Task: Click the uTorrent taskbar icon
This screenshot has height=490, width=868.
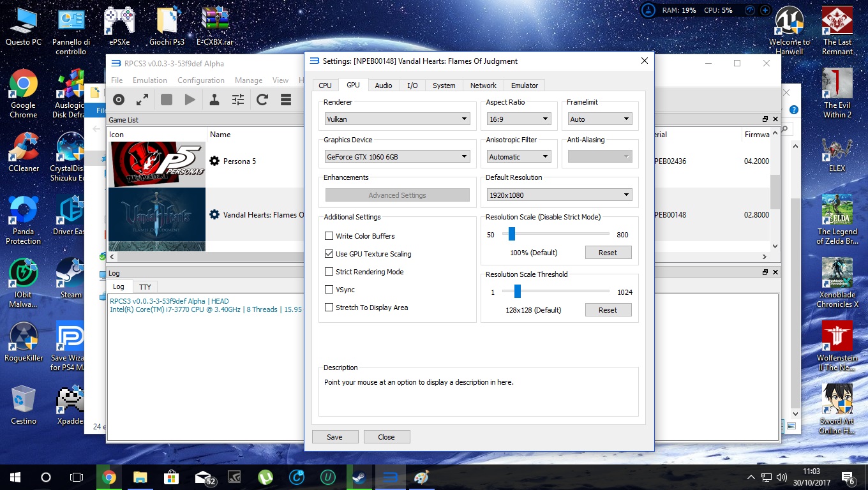Action: (266, 477)
